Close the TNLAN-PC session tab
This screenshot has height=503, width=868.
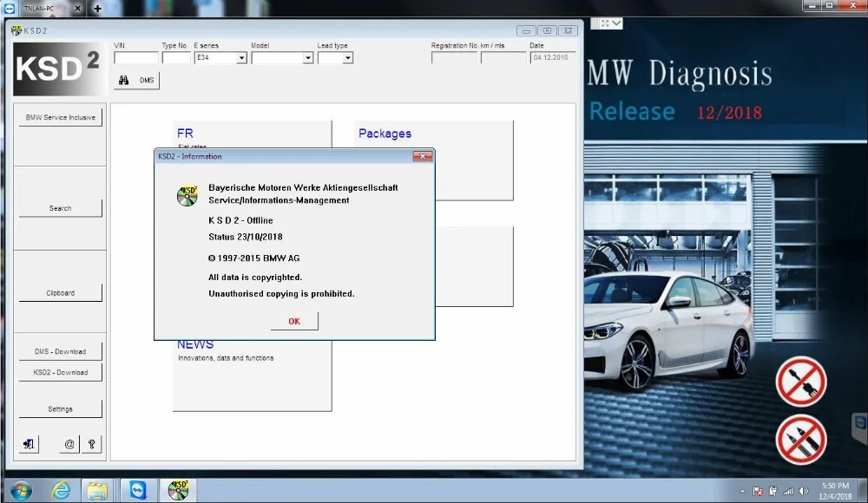77,9
